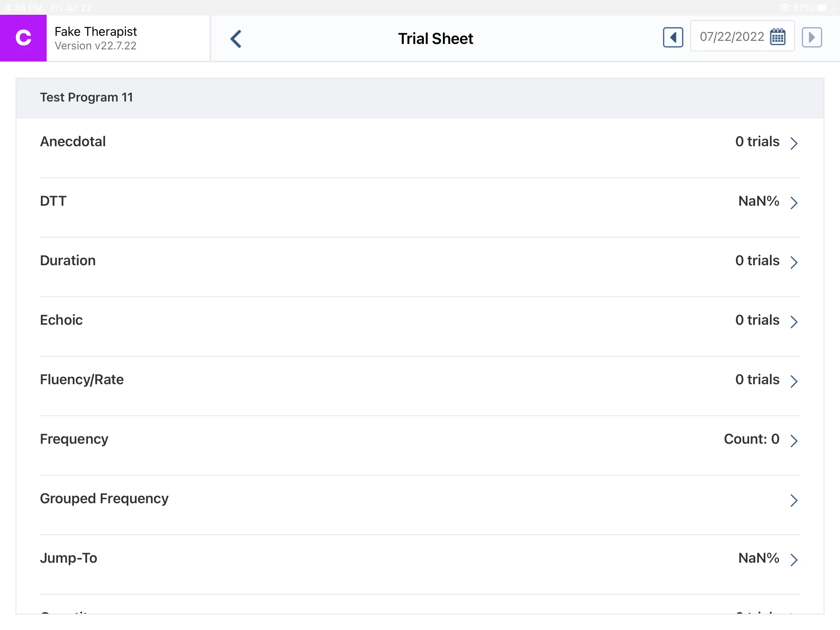The image size is (840, 630).
Task: Tap the Wi-Fi status icon
Action: [x=784, y=7]
